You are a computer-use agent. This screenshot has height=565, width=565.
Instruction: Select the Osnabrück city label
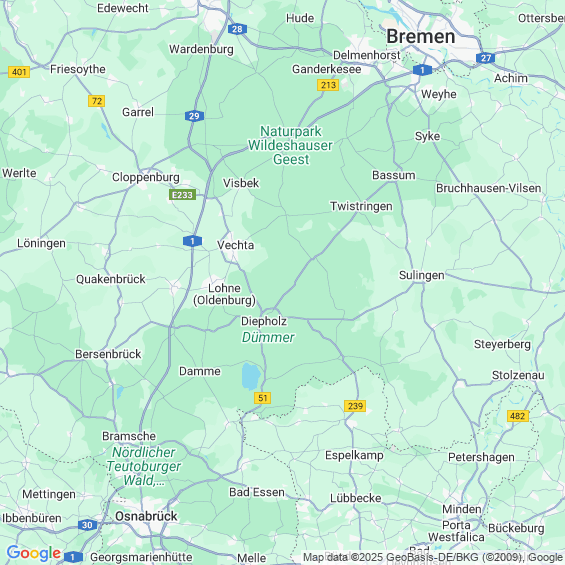[x=146, y=516]
